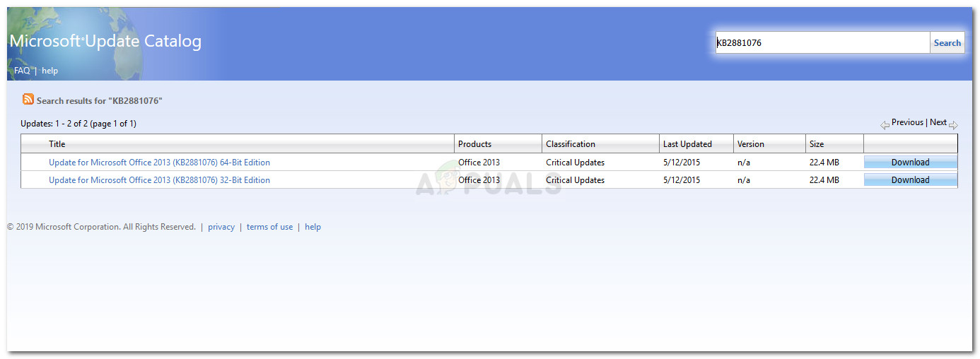
Task: Click 22.4 MB size in the 64-Bit row
Action: tap(824, 163)
